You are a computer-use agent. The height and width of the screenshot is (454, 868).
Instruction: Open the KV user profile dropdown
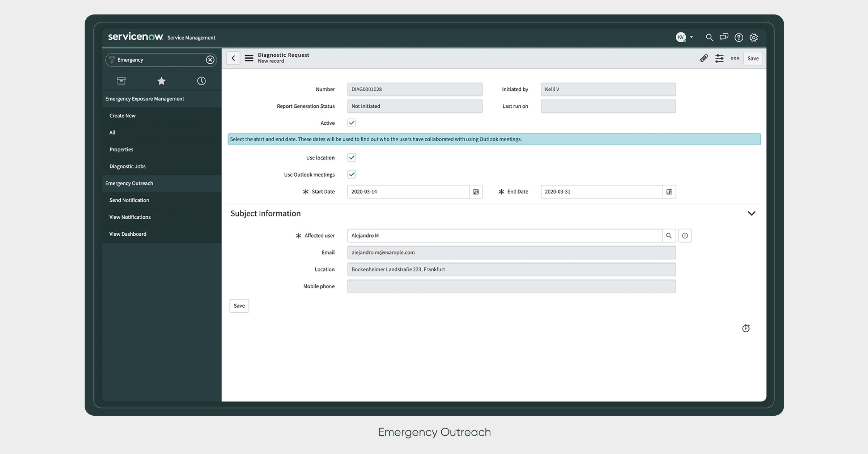685,37
